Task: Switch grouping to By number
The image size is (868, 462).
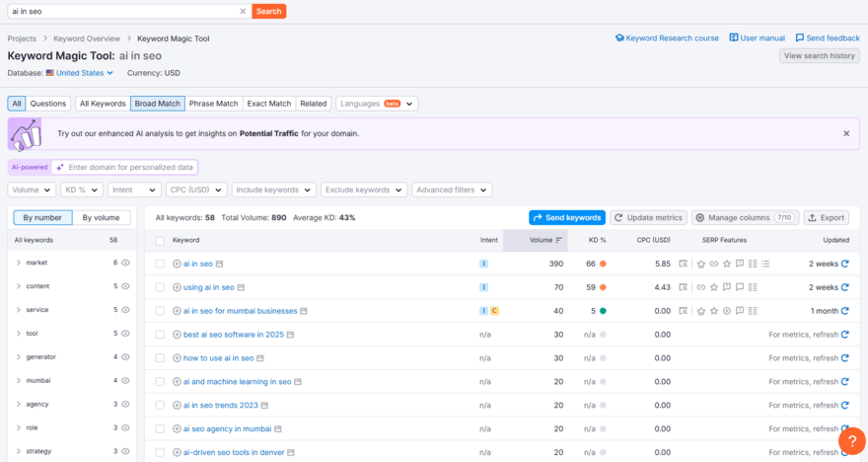Action: [x=42, y=218]
